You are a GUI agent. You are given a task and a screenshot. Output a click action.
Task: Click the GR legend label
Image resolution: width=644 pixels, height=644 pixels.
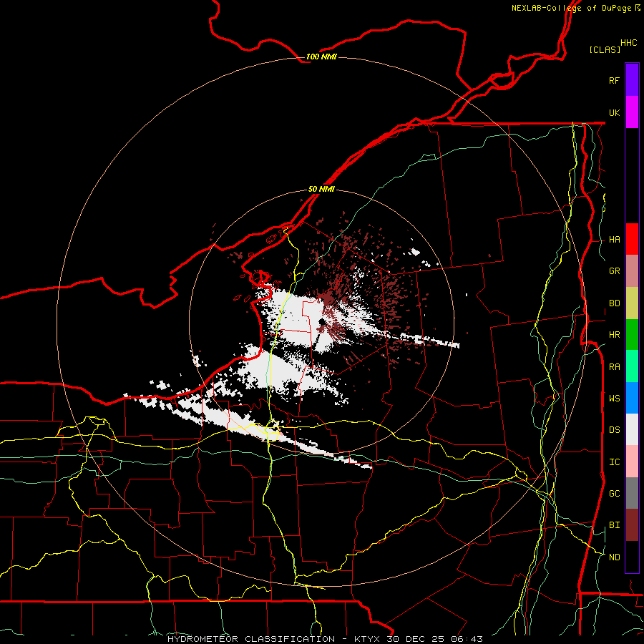click(x=614, y=271)
